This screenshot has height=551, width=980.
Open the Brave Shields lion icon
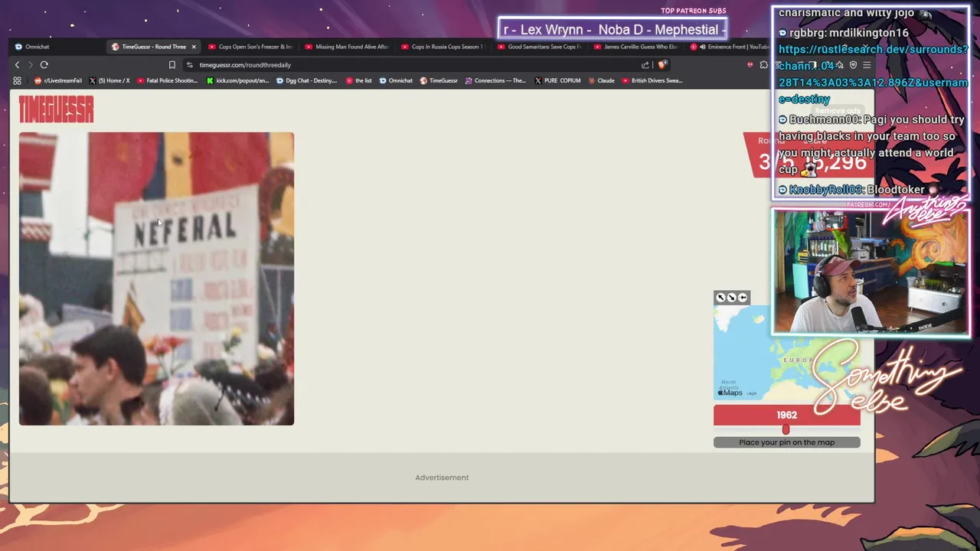[x=662, y=65]
